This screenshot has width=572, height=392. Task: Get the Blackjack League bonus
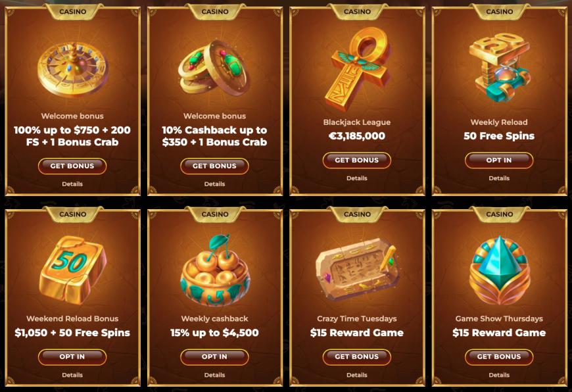(357, 160)
